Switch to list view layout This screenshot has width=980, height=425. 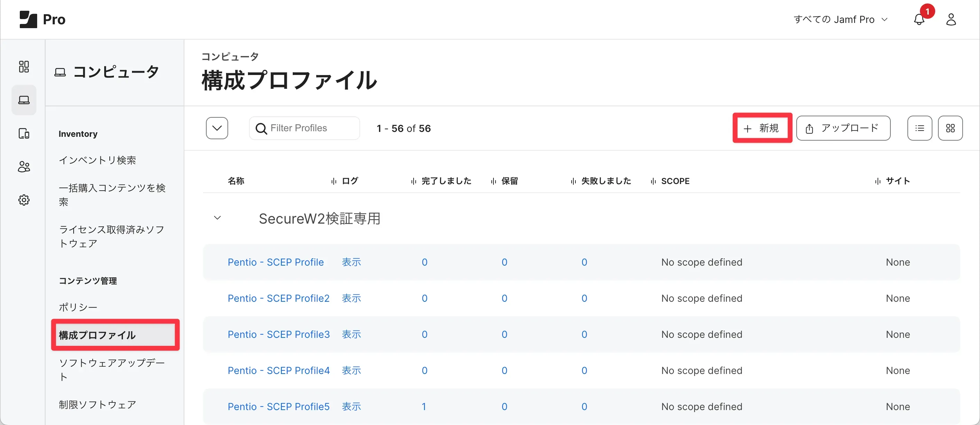tap(920, 128)
